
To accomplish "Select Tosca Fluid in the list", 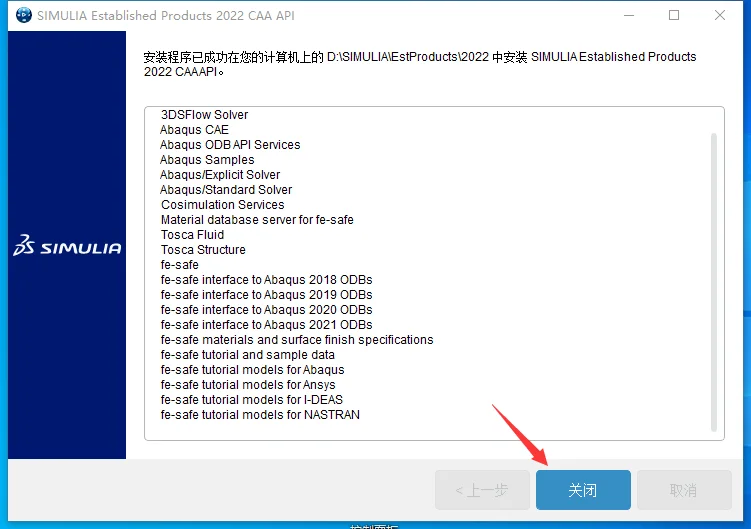I will 193,235.
